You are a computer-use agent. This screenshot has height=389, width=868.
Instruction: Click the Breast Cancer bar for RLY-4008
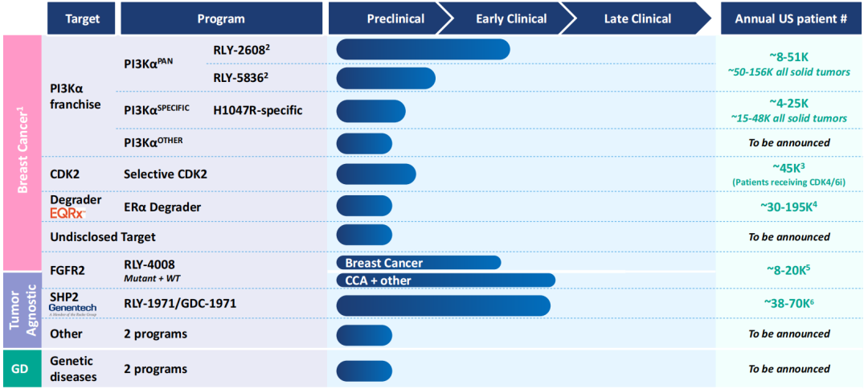click(418, 263)
